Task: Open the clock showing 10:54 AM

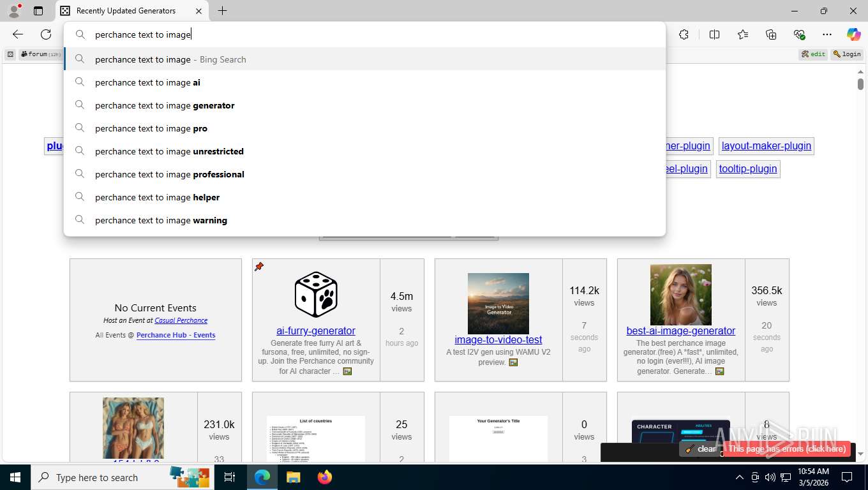Action: click(813, 477)
